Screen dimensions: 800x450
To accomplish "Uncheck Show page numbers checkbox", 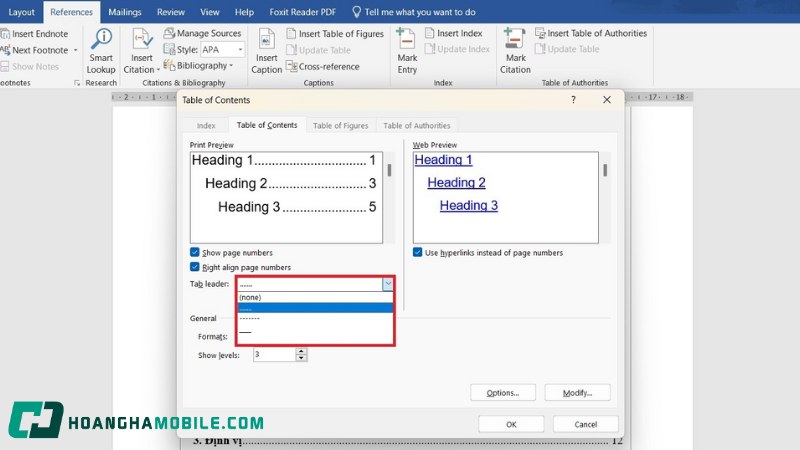I will pos(195,253).
